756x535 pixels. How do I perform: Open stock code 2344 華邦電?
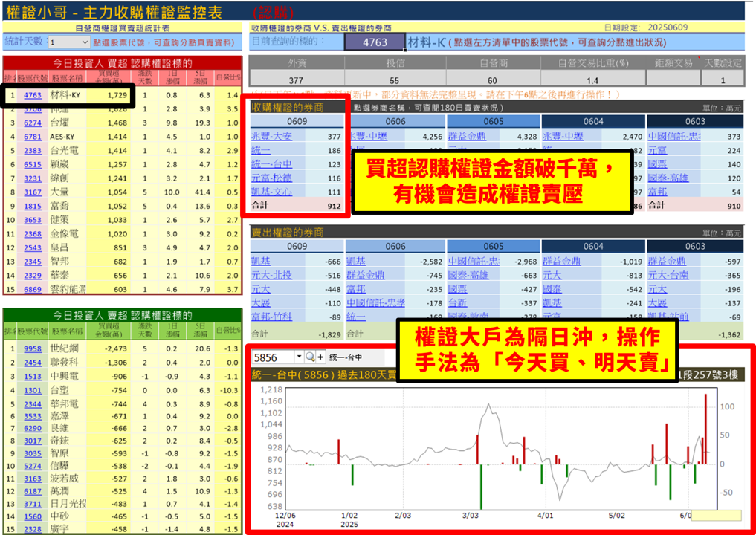pos(33,404)
